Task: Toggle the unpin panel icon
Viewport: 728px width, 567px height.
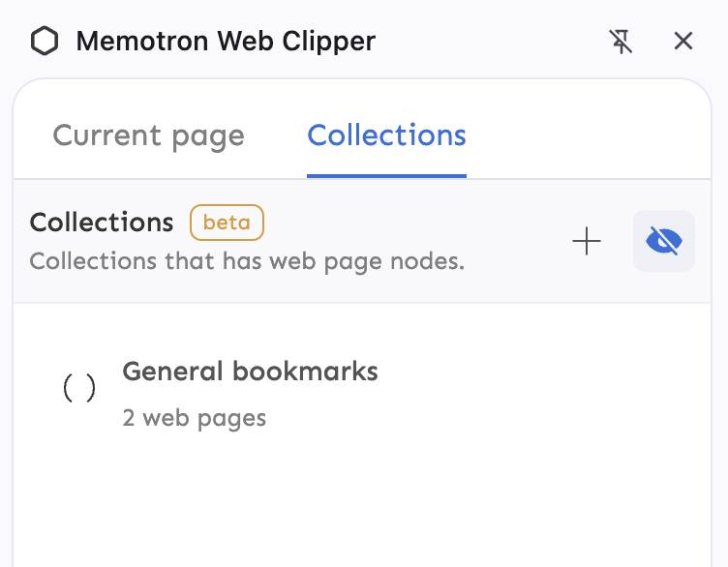Action: (x=621, y=42)
